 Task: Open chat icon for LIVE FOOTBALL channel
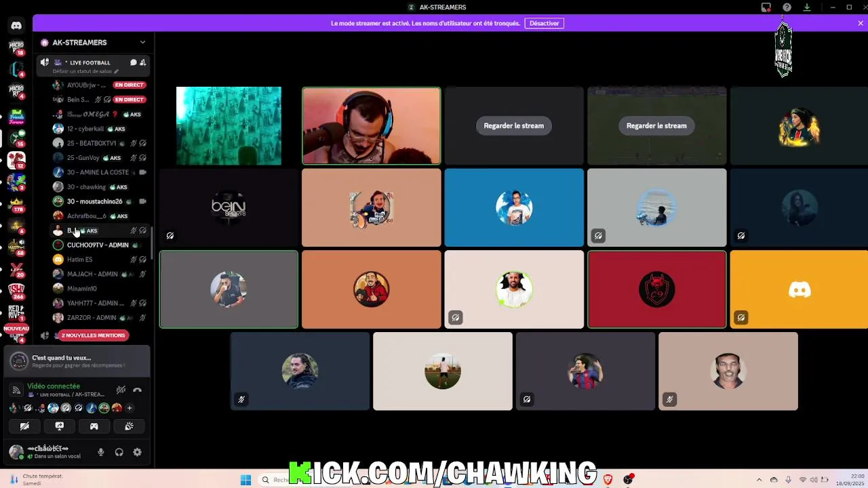(x=134, y=62)
